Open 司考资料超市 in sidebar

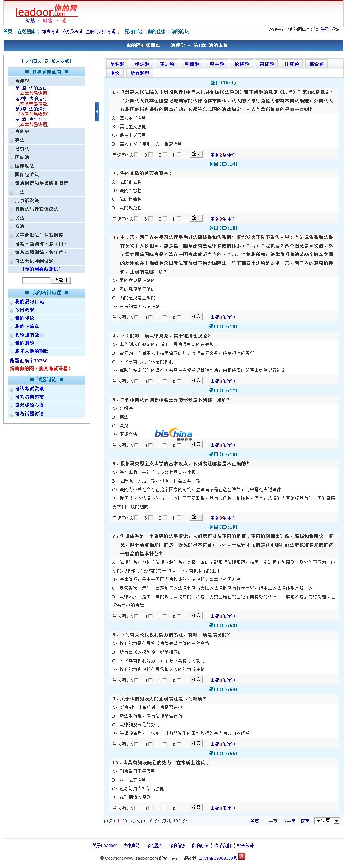[29, 397]
